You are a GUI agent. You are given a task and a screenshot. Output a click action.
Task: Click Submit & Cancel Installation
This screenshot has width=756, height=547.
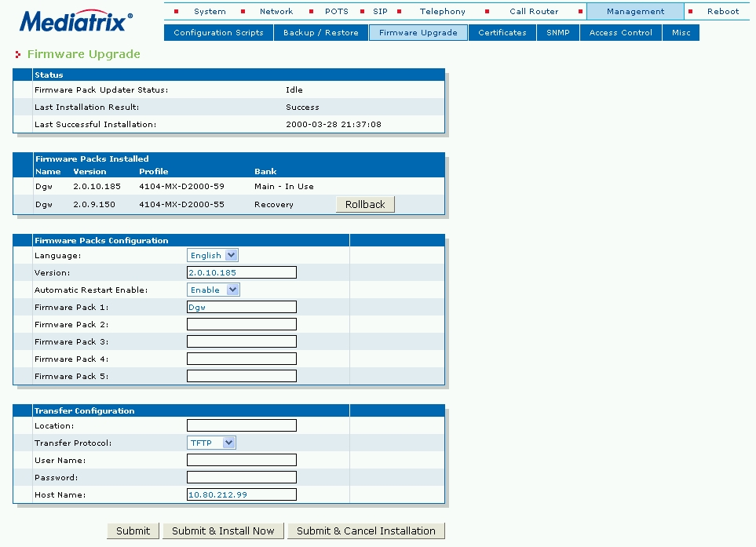[366, 531]
